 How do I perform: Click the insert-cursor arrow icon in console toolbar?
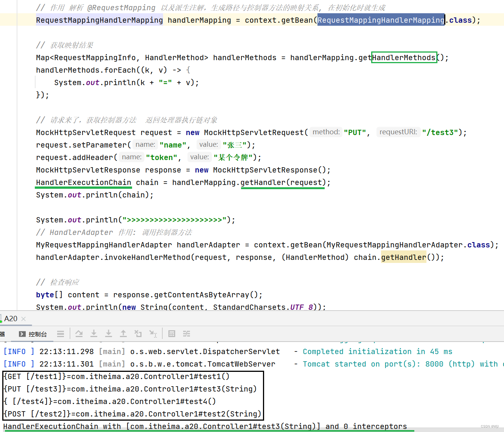[153, 334]
